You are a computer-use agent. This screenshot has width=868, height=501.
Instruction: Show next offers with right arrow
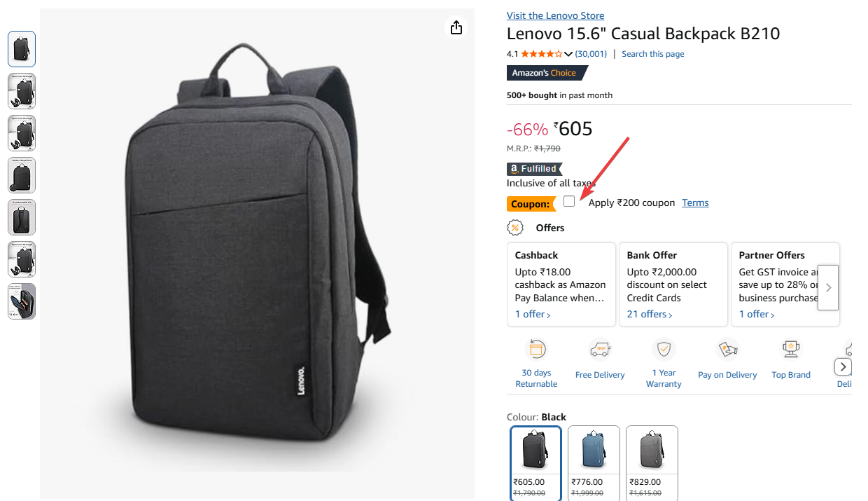[x=828, y=287]
